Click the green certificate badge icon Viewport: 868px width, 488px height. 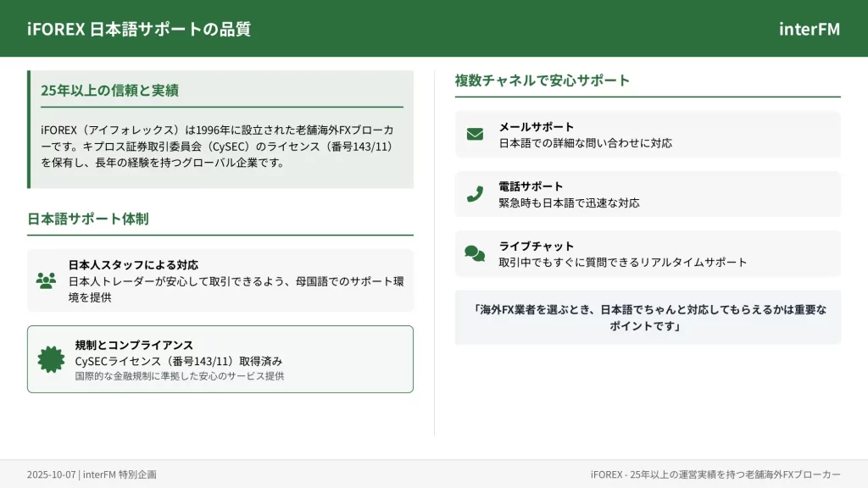(x=51, y=359)
